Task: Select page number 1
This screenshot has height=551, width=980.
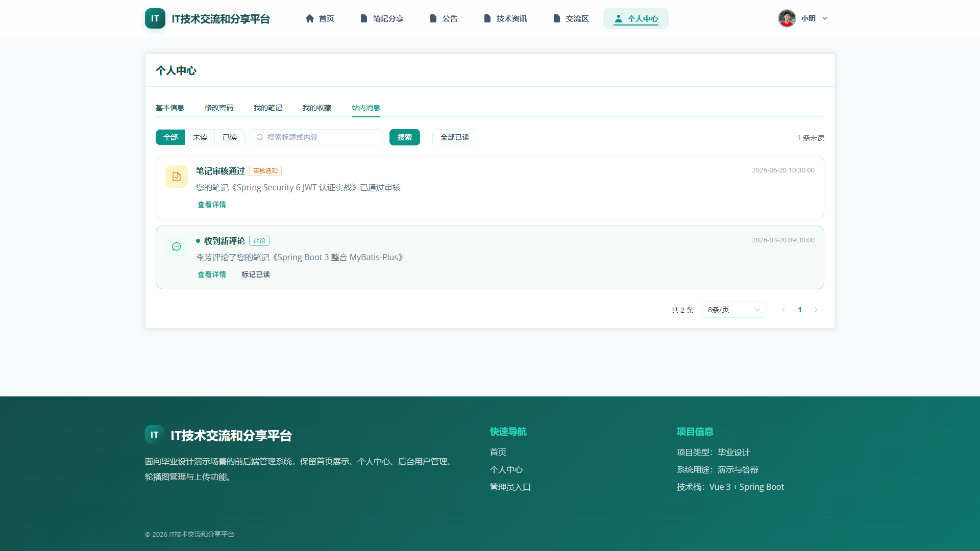Action: [799, 310]
